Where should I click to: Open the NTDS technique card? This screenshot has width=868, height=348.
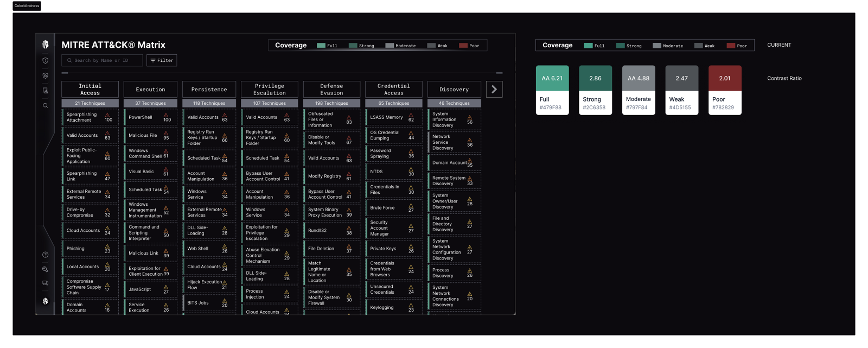(393, 172)
